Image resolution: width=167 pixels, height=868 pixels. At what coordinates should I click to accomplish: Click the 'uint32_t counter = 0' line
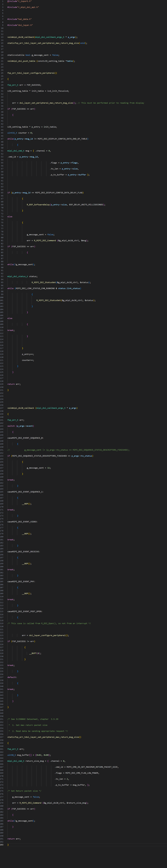click(x=20, y=133)
